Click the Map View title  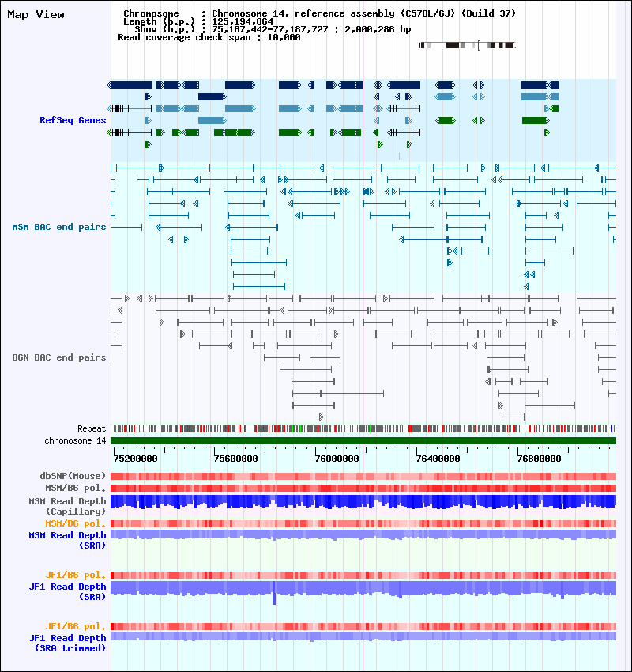coord(36,14)
